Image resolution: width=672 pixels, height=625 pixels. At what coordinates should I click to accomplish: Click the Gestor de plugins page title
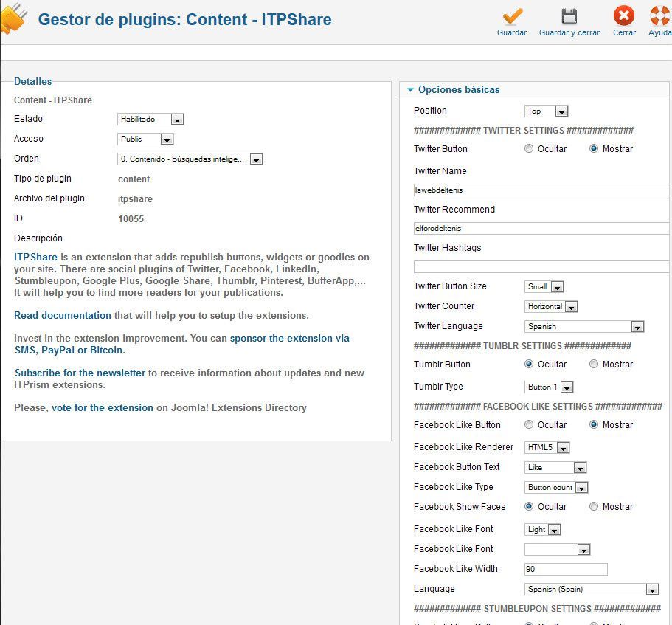(x=184, y=20)
